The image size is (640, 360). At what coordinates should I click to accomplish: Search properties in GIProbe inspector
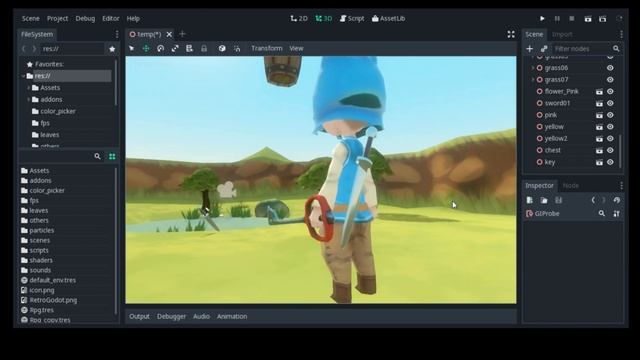(602, 213)
